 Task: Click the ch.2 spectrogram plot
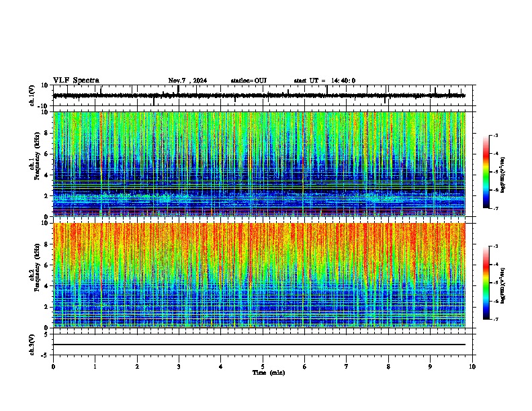259,275
